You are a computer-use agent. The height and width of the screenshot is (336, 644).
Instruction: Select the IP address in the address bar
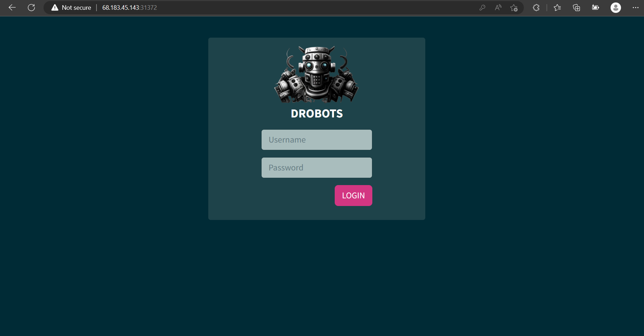[x=120, y=7]
